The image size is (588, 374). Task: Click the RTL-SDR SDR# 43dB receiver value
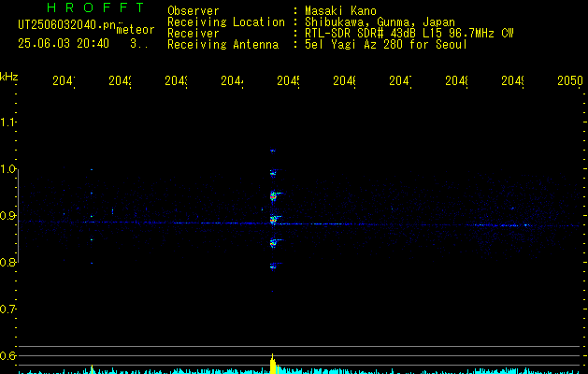pos(409,34)
